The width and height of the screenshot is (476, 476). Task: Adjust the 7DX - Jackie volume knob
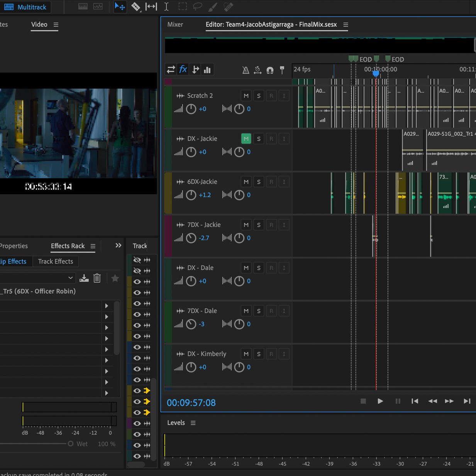pyautogui.click(x=191, y=238)
